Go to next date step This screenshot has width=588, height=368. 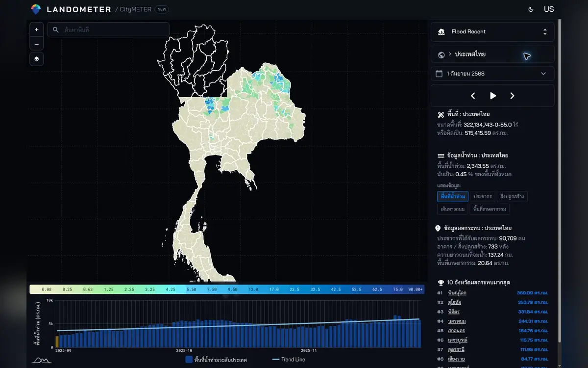[x=513, y=96]
